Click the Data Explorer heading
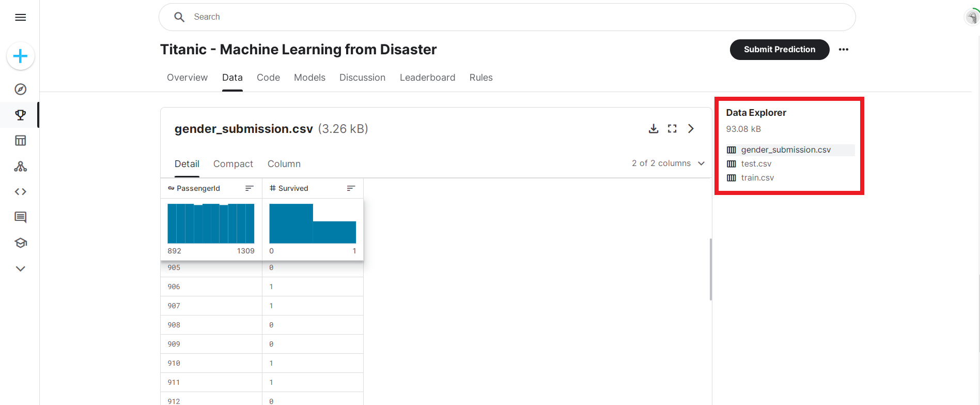The height and width of the screenshot is (405, 980). (756, 113)
